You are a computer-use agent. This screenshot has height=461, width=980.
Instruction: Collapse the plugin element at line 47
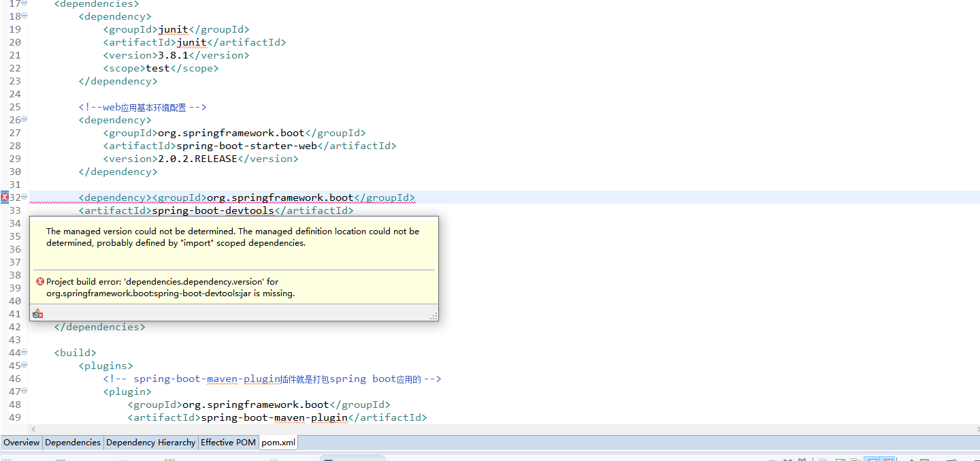click(24, 391)
